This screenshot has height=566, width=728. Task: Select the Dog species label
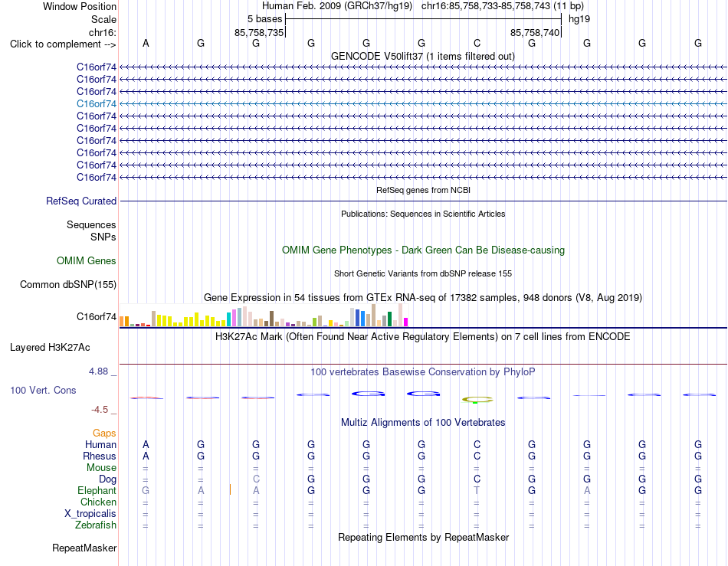[107, 479]
